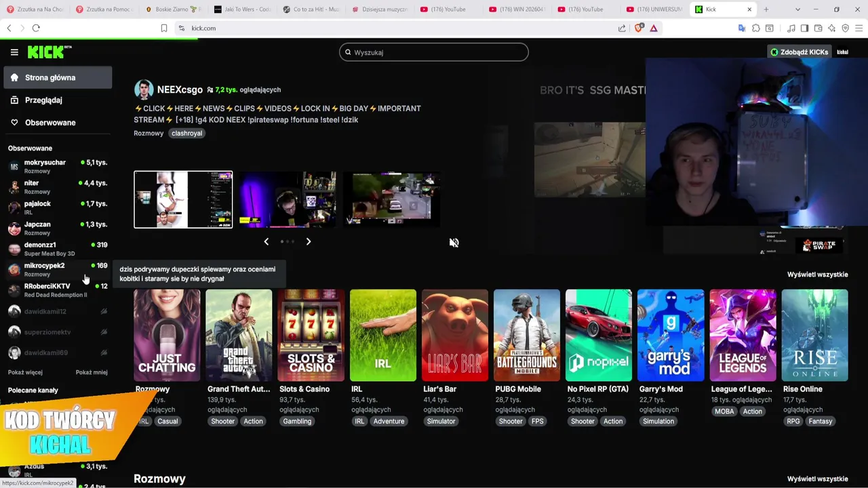Open niter channel in followed list
This screenshot has height=488, width=868.
click(x=58, y=187)
